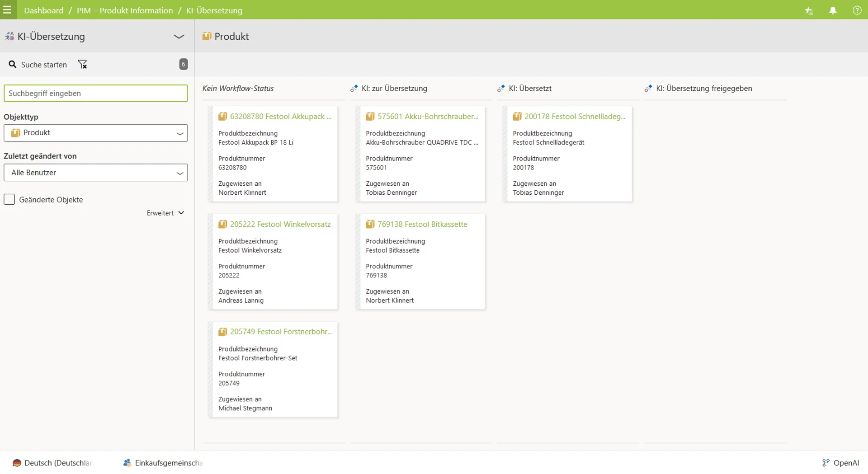Focus the Suchbegriff eingeben search field

click(96, 94)
